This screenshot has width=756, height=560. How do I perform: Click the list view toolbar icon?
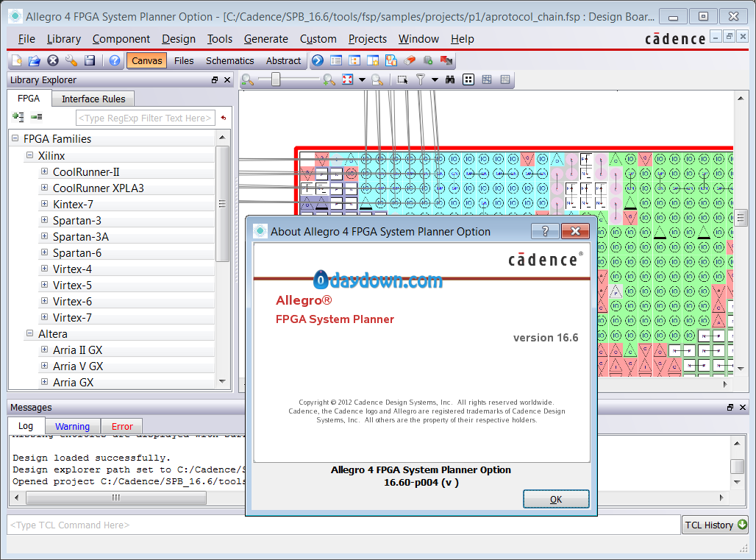336,60
